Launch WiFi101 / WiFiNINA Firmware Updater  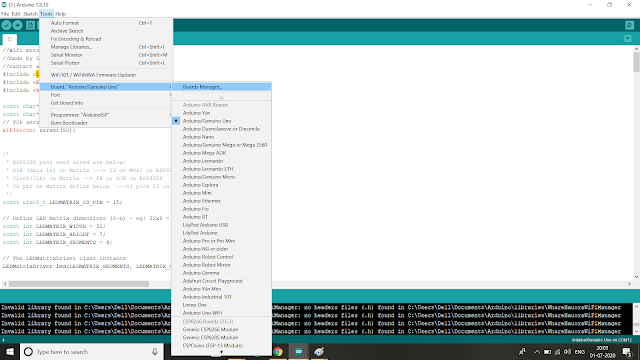(106, 75)
